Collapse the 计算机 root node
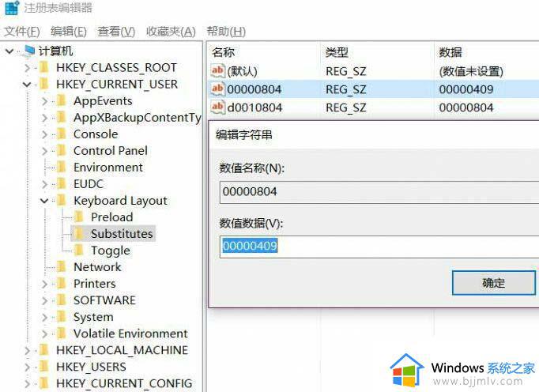The height and width of the screenshot is (392, 539). [x=9, y=51]
